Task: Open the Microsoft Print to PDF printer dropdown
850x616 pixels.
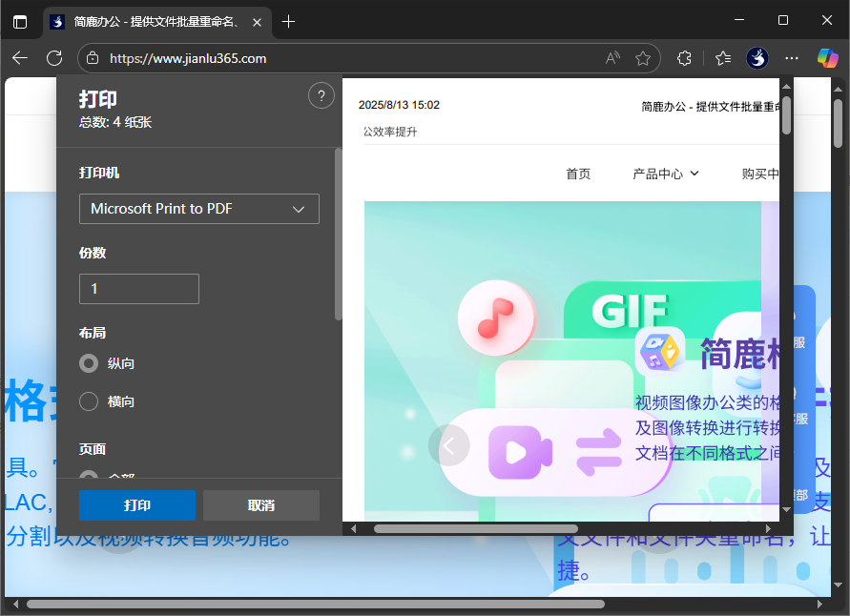Action: pyautogui.click(x=198, y=209)
